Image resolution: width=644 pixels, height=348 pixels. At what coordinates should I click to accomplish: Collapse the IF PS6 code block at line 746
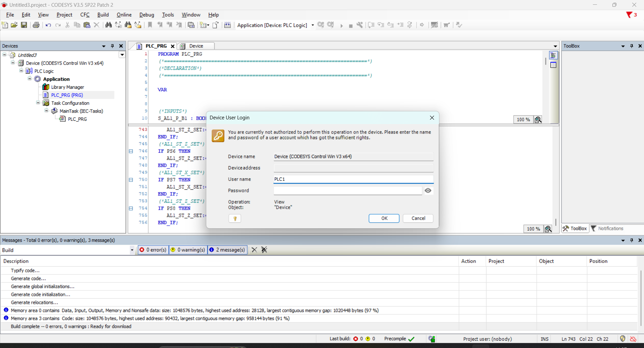(131, 151)
